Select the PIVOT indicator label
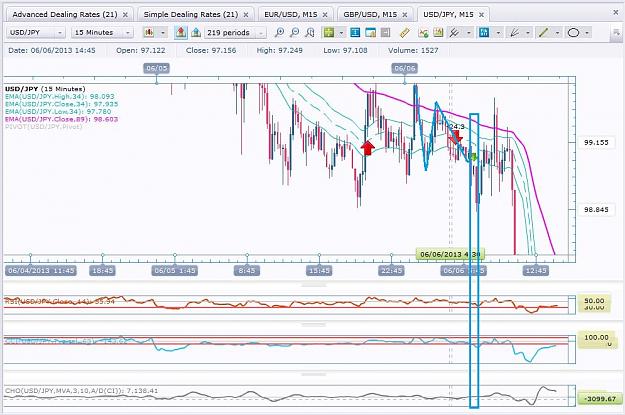Image resolution: width=625 pixels, height=415 pixels. pyautogui.click(x=43, y=127)
